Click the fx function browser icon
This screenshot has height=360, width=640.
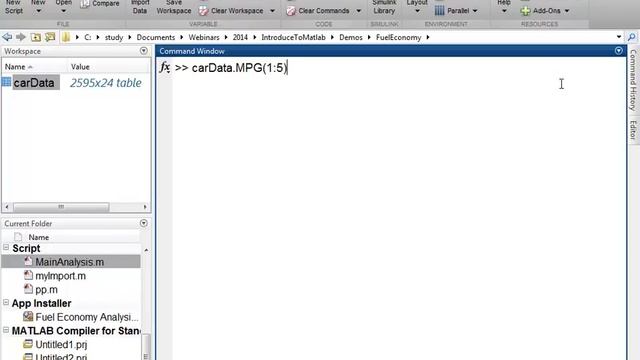pos(165,67)
